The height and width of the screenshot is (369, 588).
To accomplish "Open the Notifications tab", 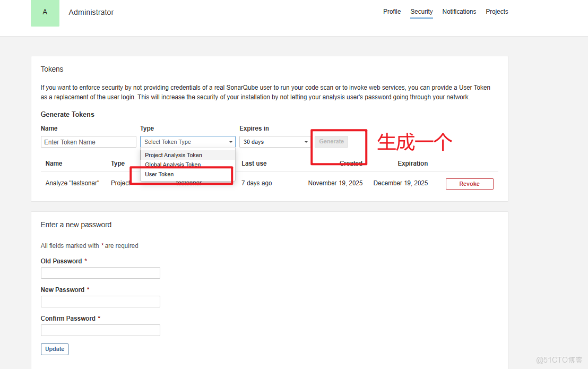I will coord(459,11).
